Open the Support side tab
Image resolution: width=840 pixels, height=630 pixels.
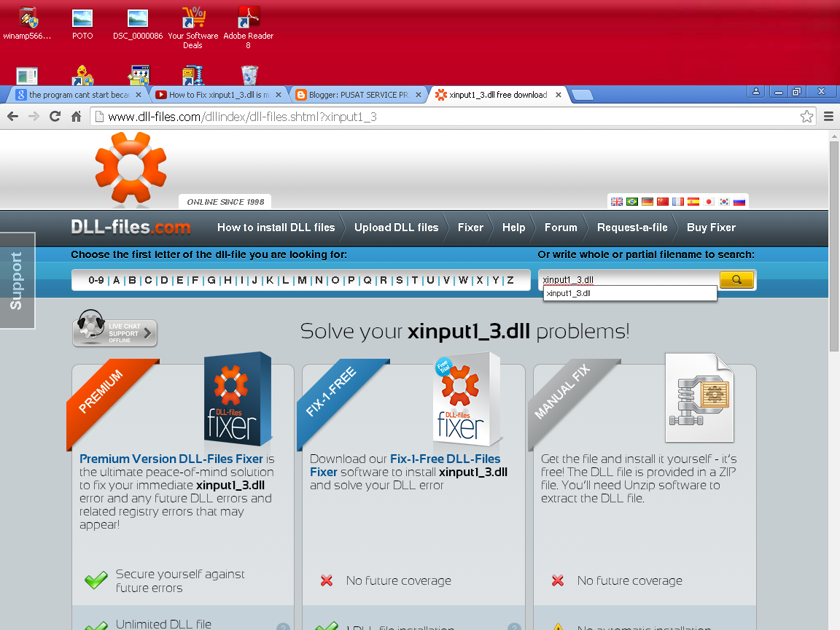[x=17, y=280]
